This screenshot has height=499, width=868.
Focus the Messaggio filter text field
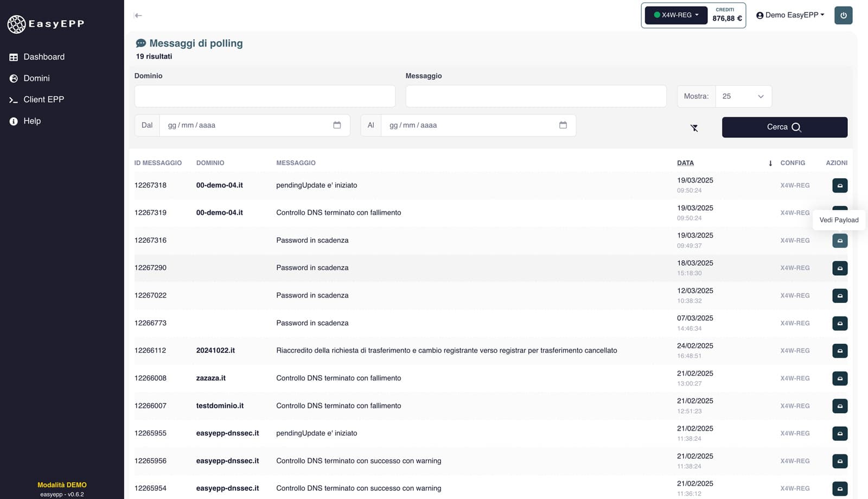tap(535, 96)
